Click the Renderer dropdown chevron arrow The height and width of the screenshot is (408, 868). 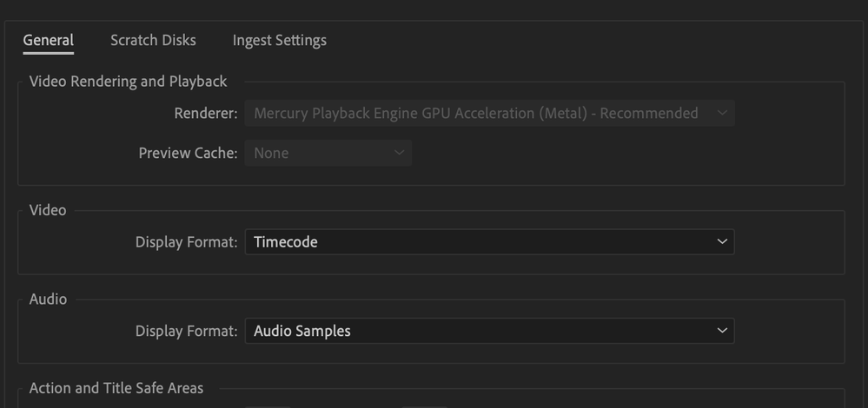pyautogui.click(x=722, y=113)
